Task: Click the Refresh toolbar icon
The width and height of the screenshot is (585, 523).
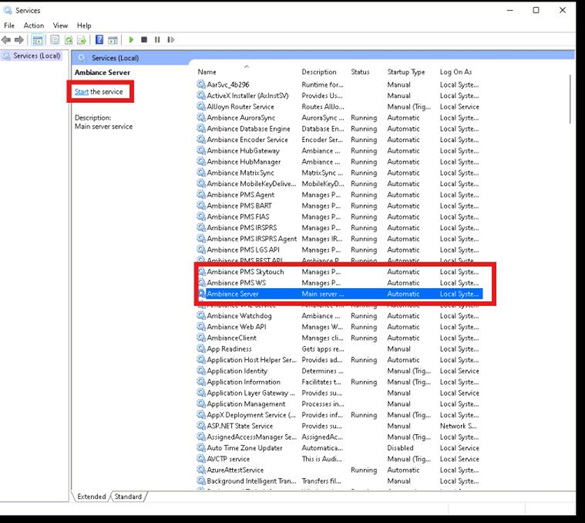Action: click(69, 40)
